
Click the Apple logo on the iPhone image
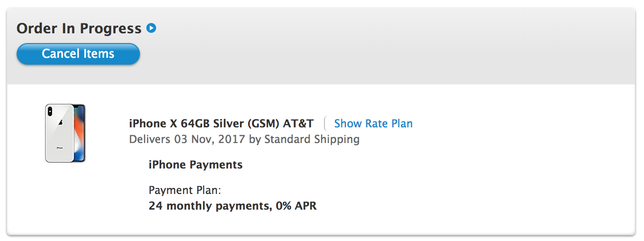pyautogui.click(x=60, y=123)
